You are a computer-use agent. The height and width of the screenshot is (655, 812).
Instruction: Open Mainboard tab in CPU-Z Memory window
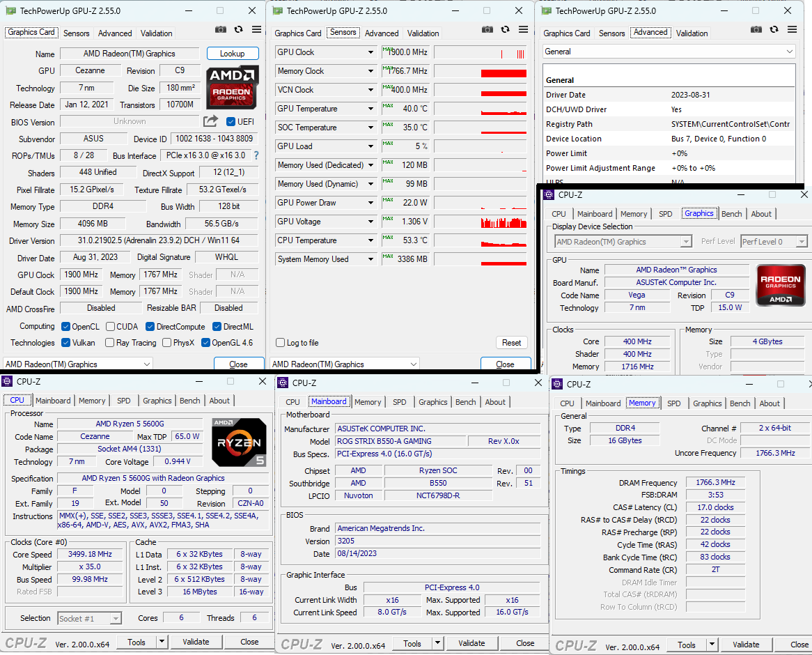(x=603, y=403)
